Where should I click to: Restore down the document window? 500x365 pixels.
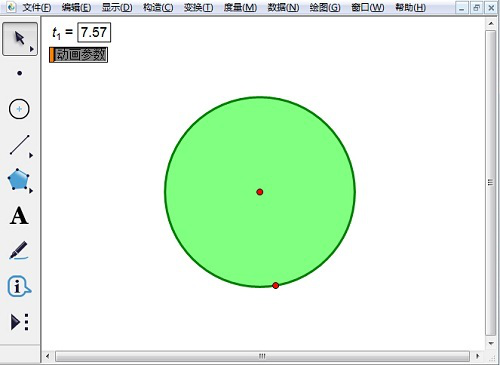476,8
